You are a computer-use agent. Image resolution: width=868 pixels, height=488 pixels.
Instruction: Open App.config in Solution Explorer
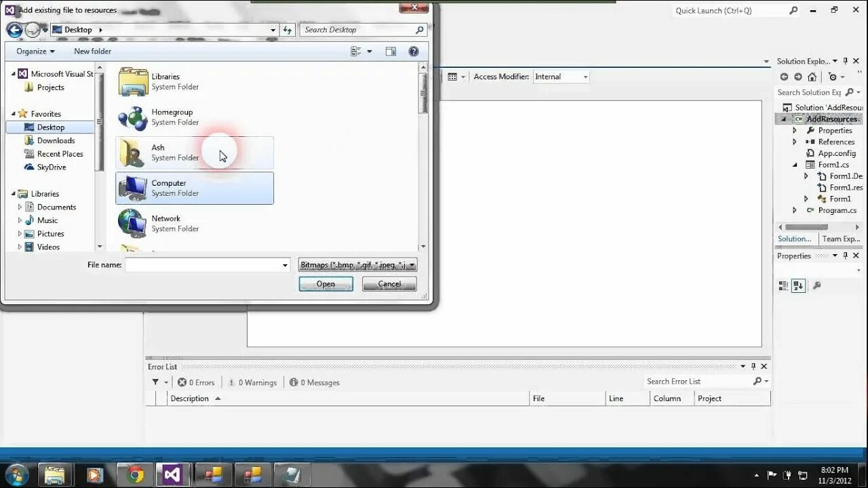[x=837, y=153]
